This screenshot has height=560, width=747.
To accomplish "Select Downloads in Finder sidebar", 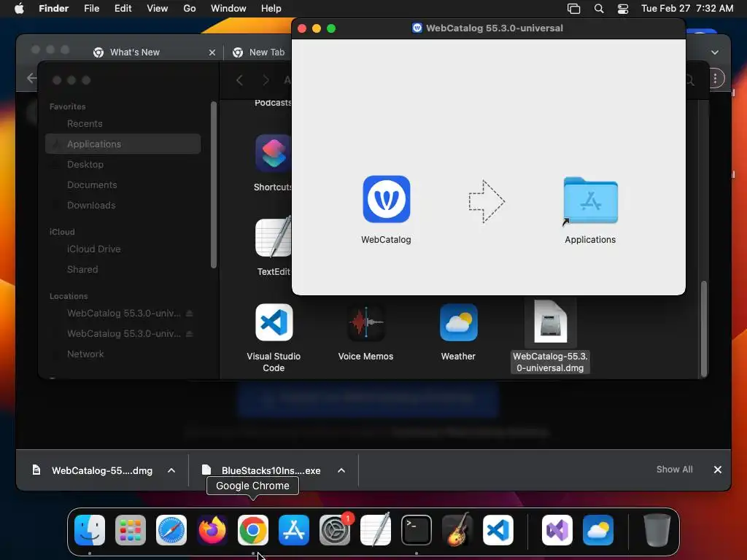I will point(123,205).
